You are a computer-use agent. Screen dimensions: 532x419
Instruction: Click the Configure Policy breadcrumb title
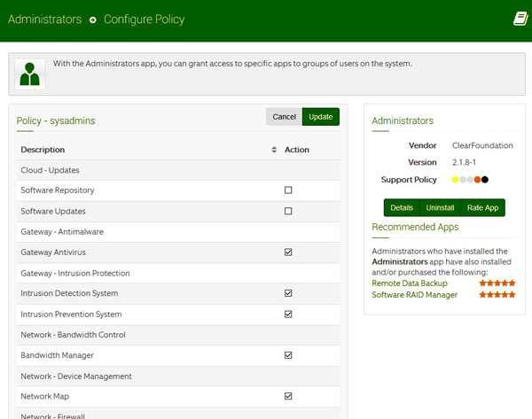(x=145, y=19)
